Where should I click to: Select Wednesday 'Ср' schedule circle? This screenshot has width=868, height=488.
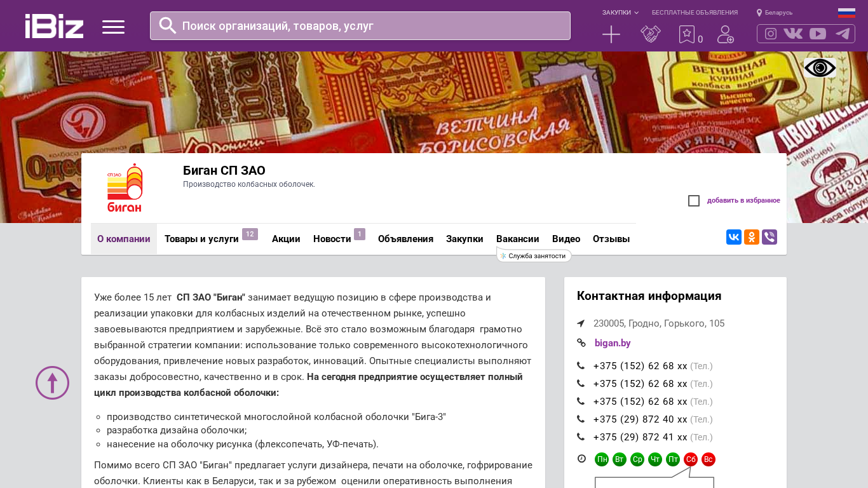(637, 459)
